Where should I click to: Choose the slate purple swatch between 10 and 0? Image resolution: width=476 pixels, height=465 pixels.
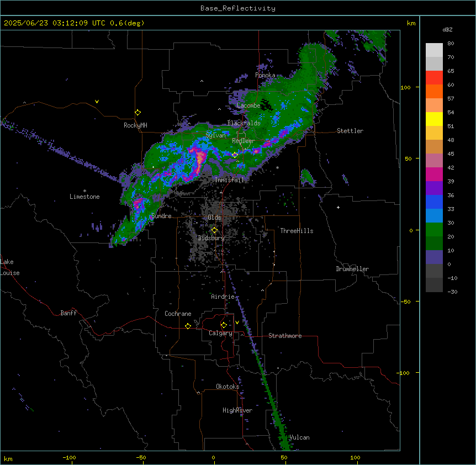pos(434,257)
